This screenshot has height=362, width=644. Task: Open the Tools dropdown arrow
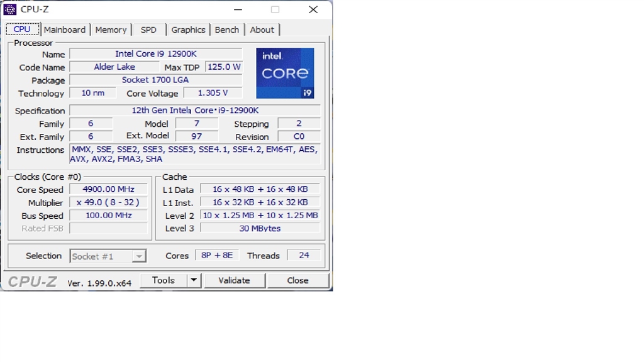[194, 280]
